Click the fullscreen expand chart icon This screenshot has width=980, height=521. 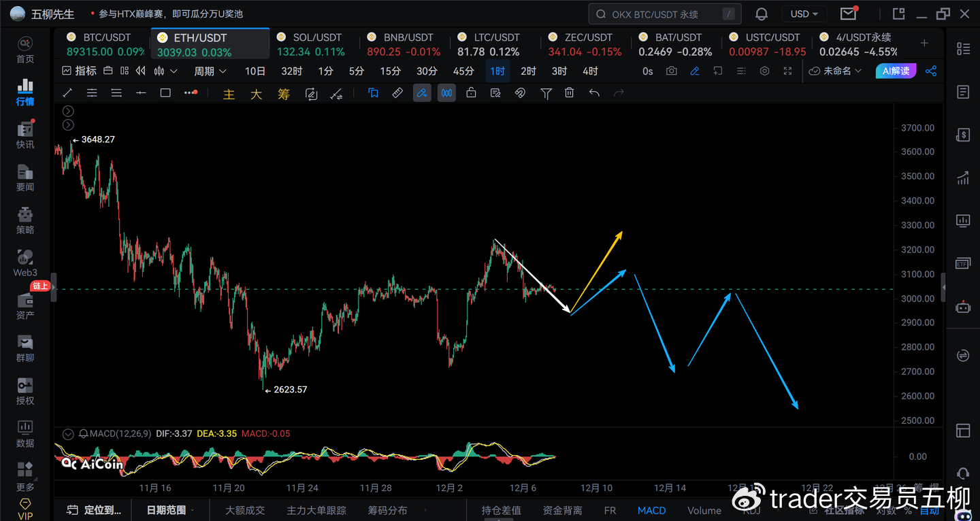787,71
